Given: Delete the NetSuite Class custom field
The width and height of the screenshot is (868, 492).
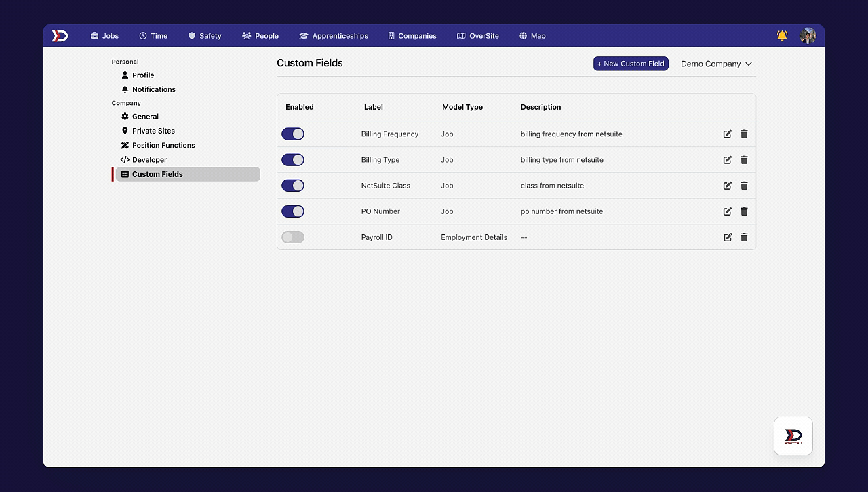Looking at the screenshot, I should click(x=744, y=186).
